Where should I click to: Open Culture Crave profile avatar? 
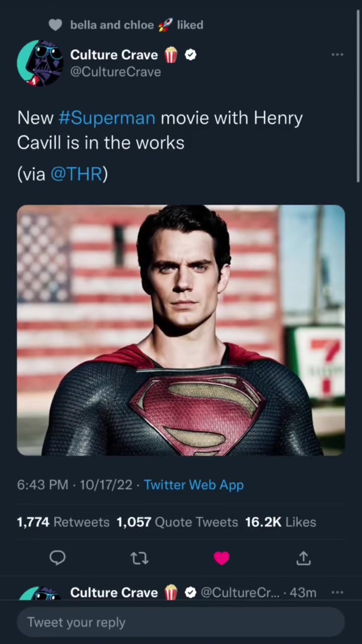coord(40,63)
